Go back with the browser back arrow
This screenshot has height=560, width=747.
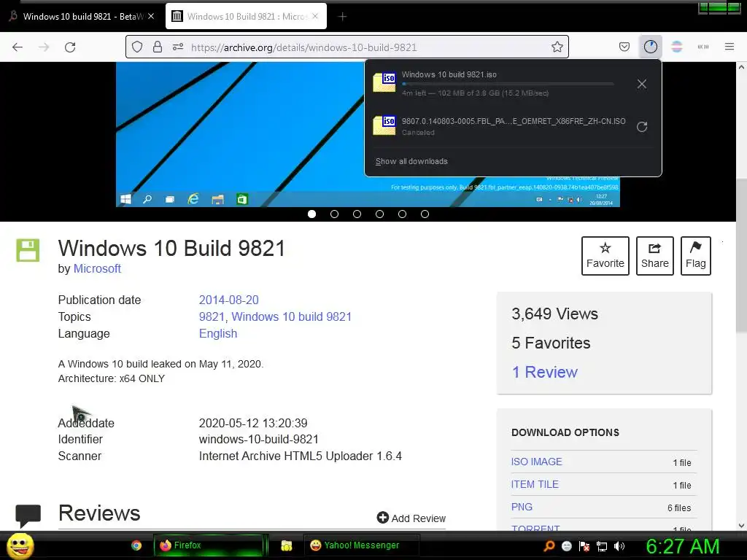[x=18, y=47]
